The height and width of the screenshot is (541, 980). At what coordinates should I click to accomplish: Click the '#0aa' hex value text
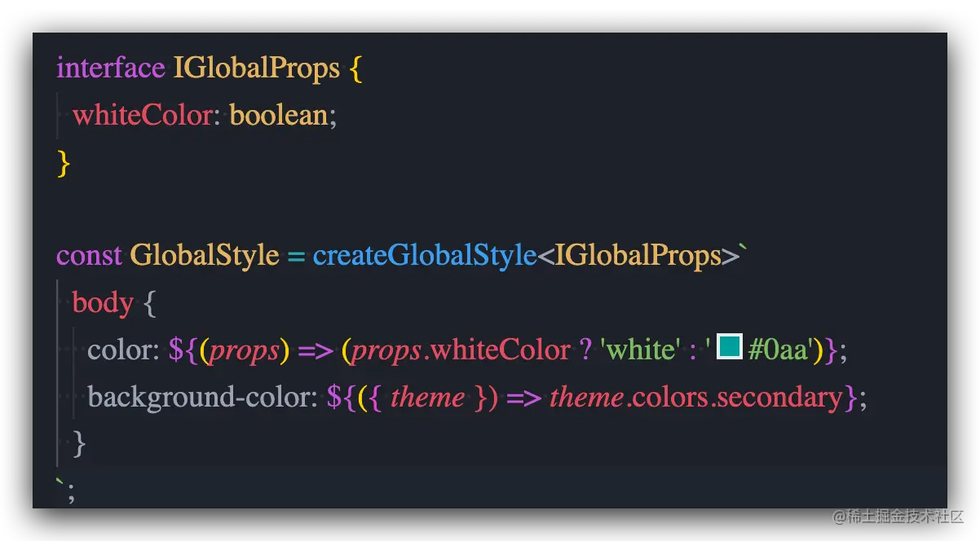tap(778, 350)
